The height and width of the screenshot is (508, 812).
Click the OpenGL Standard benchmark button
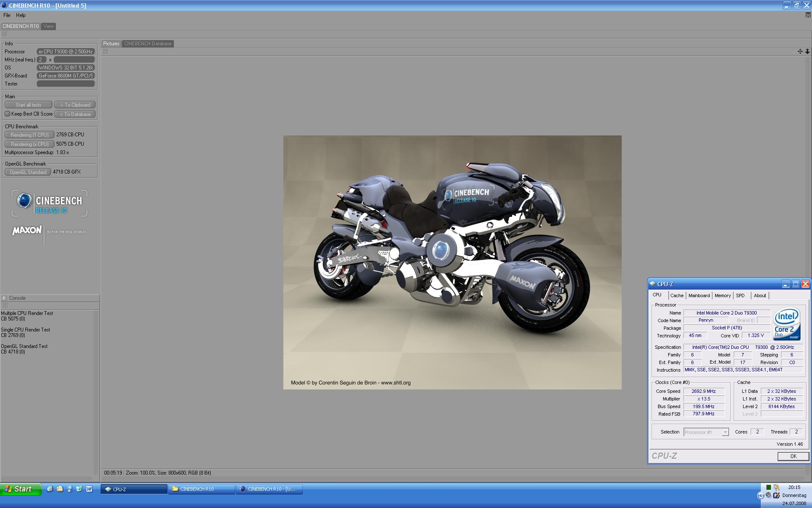(x=28, y=172)
